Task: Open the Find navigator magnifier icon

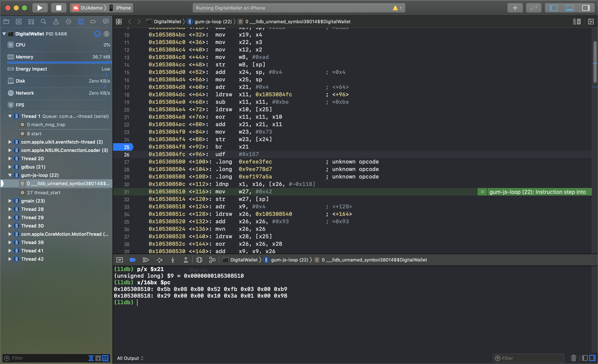Action: 43,22
